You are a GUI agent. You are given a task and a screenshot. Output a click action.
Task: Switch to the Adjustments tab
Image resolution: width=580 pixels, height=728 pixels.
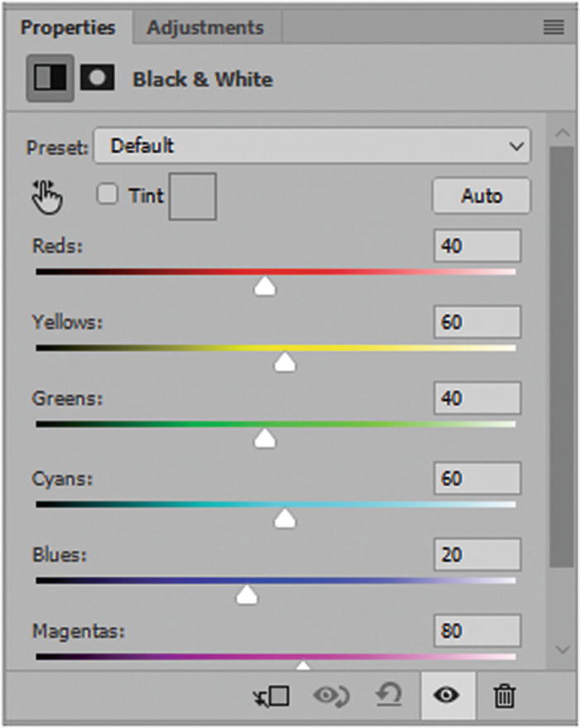pos(205,27)
